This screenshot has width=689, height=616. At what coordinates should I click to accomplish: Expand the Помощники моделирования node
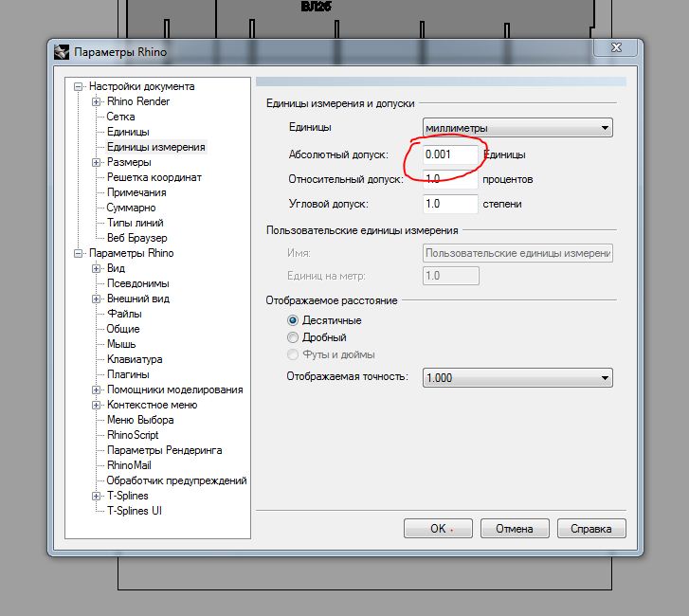96,390
